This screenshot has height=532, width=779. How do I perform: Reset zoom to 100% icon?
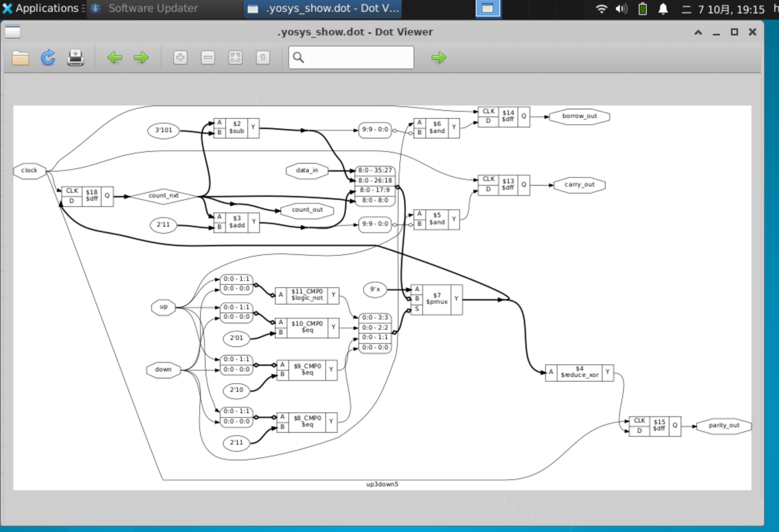pos(263,58)
